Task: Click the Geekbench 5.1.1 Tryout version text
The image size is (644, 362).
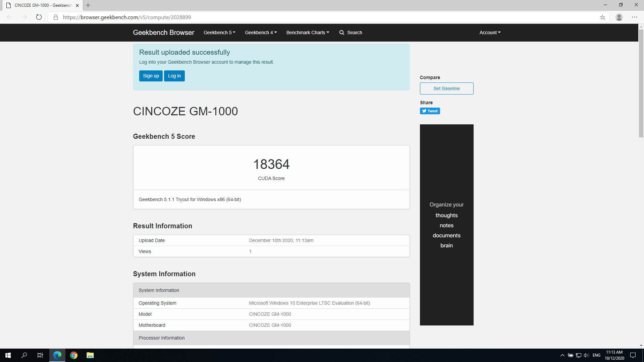Action: (x=190, y=199)
